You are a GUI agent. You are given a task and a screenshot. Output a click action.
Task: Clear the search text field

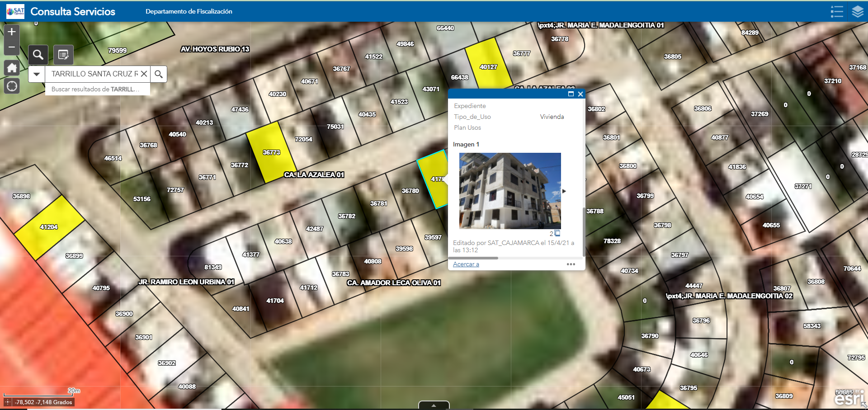(x=144, y=74)
